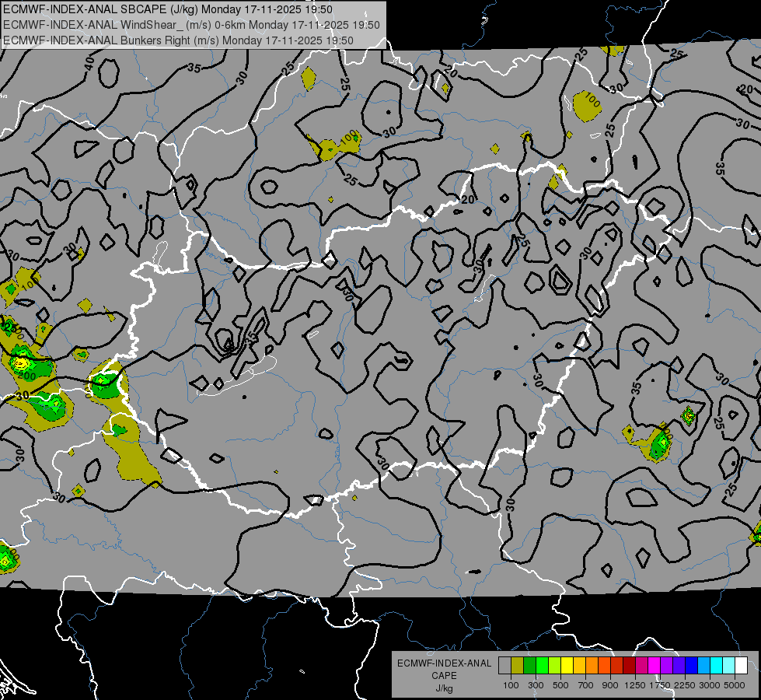Click the gray swatch in CAPE legend

[504, 666]
